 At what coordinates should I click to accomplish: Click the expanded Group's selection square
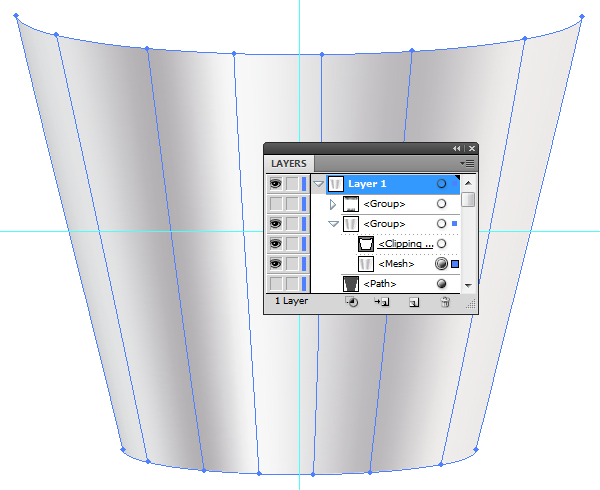click(455, 223)
